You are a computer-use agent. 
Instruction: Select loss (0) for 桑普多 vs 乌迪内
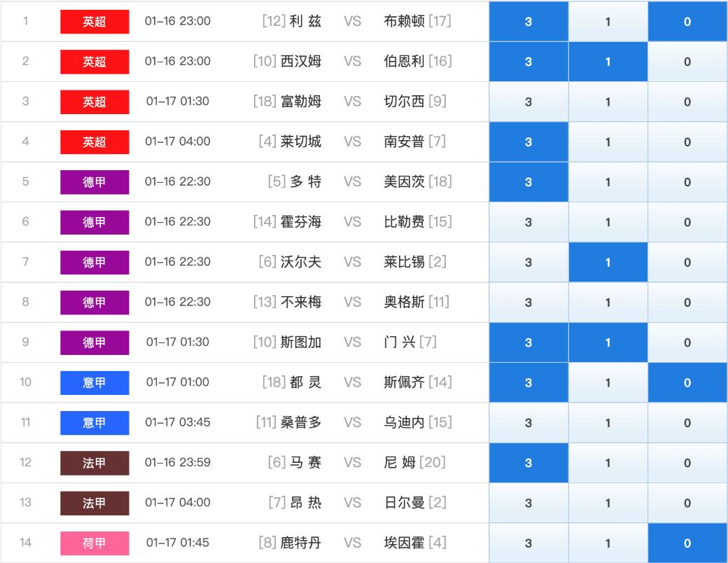(x=687, y=423)
